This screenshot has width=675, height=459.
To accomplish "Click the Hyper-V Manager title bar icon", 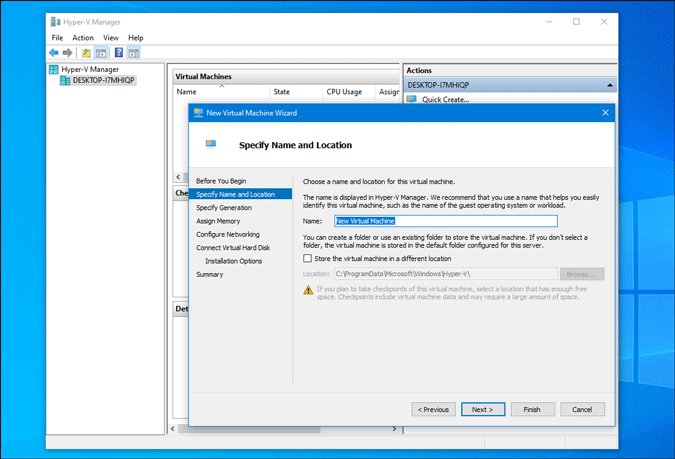I will pos(56,22).
